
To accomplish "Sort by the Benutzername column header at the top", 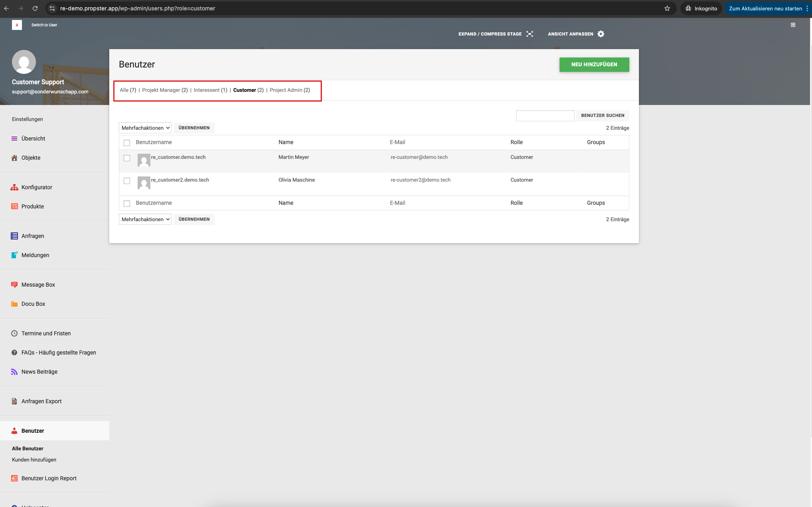I will click(x=154, y=143).
